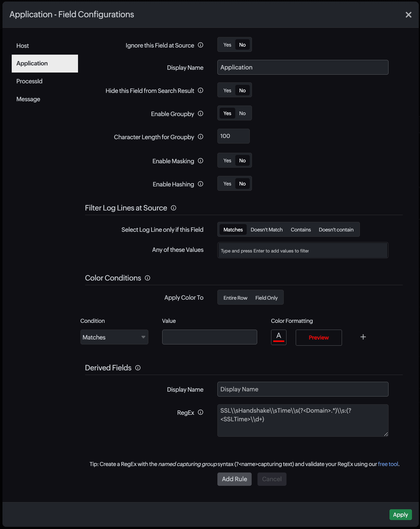Choose the Doesn't contain filter option
420x529 pixels.
(336, 230)
